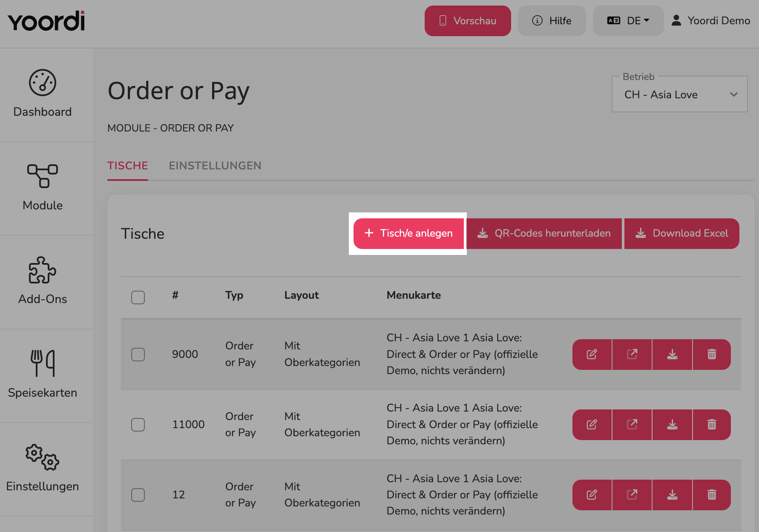Open table 9000 in external link
Screen dimensions: 759x532
(x=632, y=355)
